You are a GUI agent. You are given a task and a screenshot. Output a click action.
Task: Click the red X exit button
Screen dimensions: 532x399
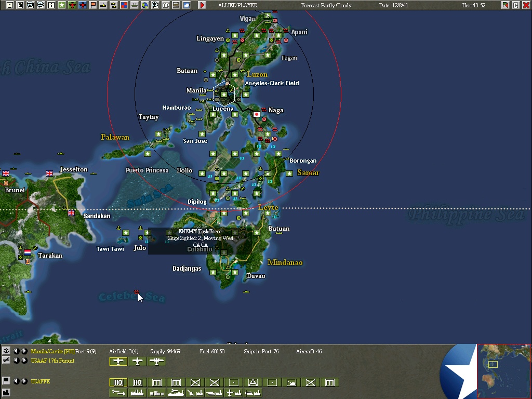(526, 5)
